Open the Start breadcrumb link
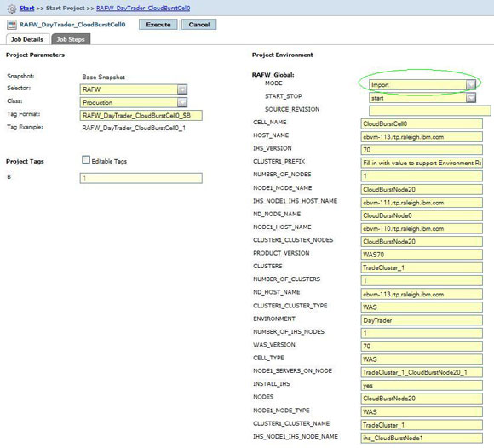 (x=26, y=9)
